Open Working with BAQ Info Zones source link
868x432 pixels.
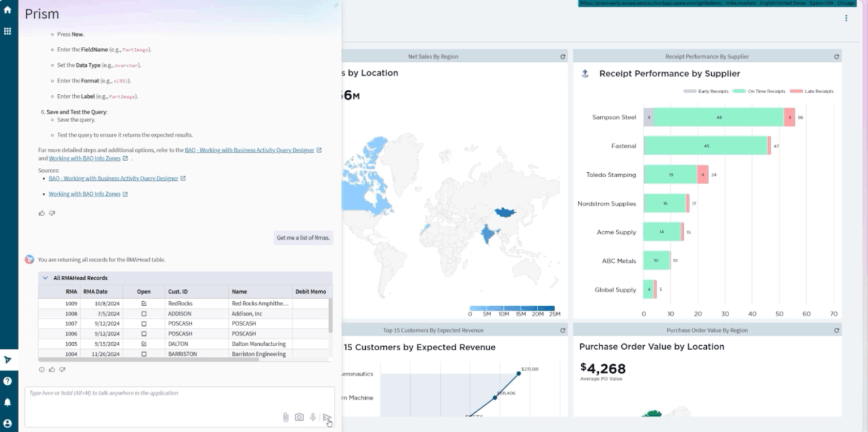click(84, 194)
